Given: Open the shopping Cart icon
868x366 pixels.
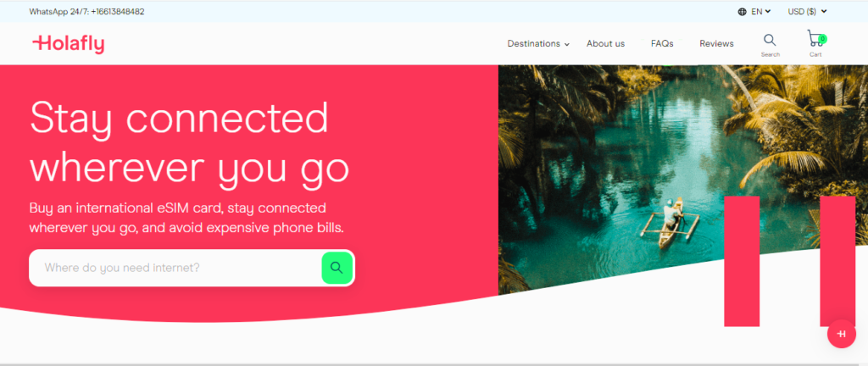Looking at the screenshot, I should pos(815,39).
